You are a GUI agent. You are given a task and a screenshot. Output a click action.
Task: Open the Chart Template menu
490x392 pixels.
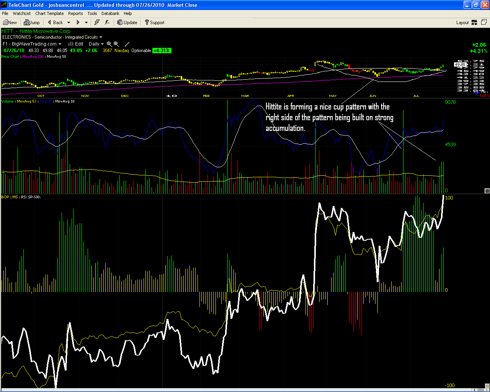point(49,13)
